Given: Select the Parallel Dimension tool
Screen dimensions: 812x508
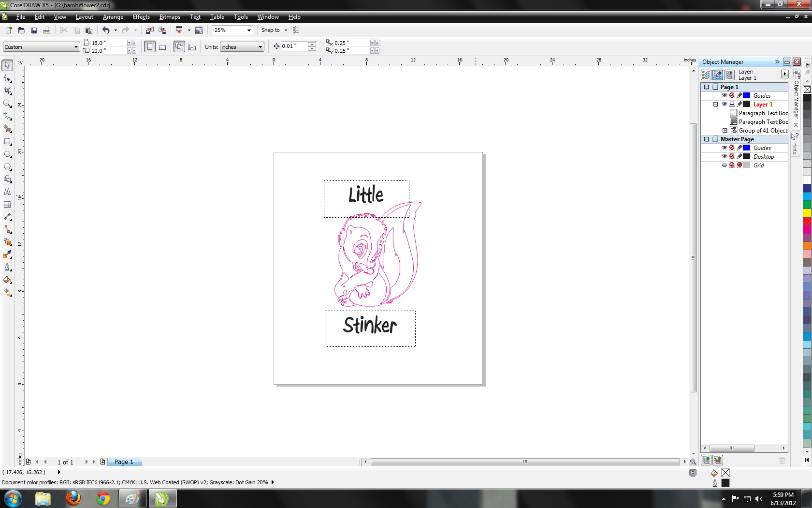Looking at the screenshot, I should [7, 217].
